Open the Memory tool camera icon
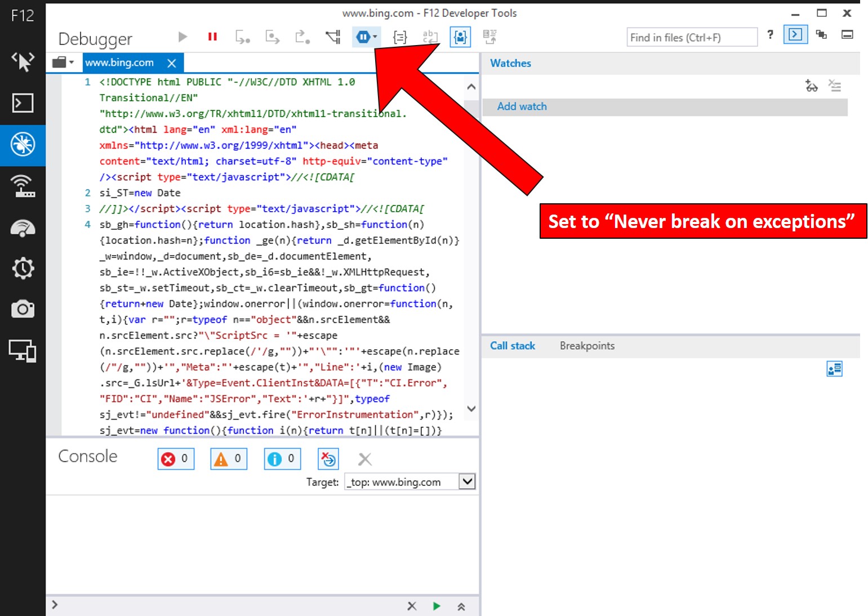Image resolution: width=868 pixels, height=616 pixels. tap(23, 309)
